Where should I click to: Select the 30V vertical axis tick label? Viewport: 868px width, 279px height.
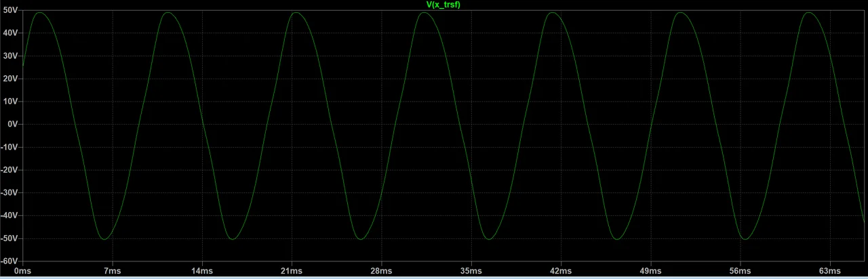[x=10, y=56]
